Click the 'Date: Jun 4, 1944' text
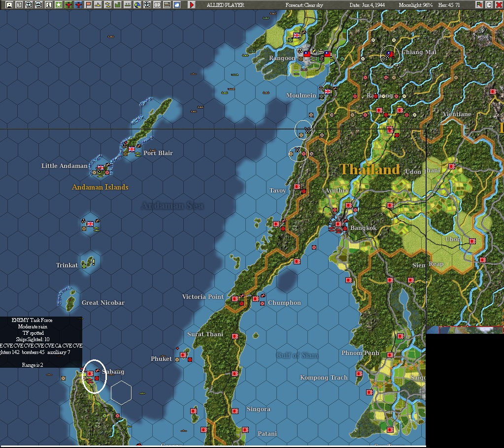The height and width of the screenshot is (448, 504). tap(367, 5)
